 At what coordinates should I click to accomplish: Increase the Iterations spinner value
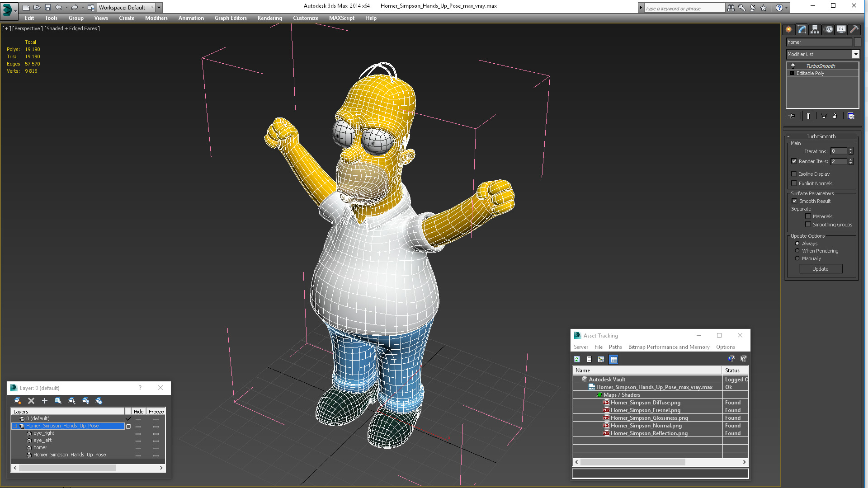[850, 150]
